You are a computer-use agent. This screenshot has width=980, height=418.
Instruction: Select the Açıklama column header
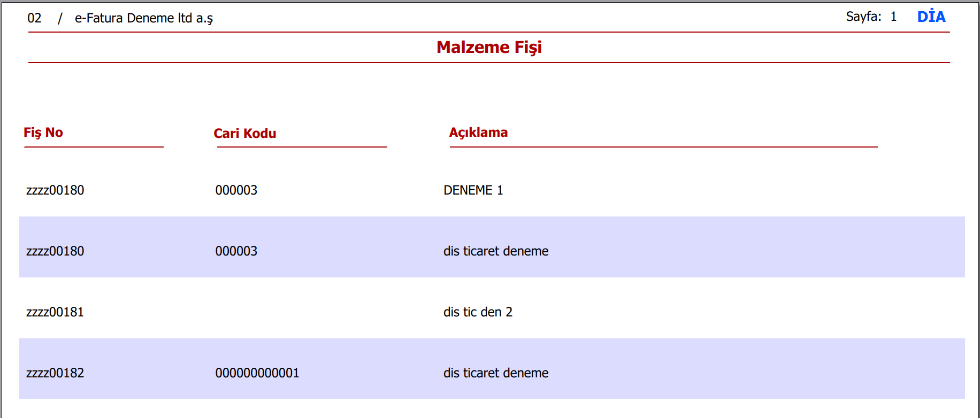478,133
